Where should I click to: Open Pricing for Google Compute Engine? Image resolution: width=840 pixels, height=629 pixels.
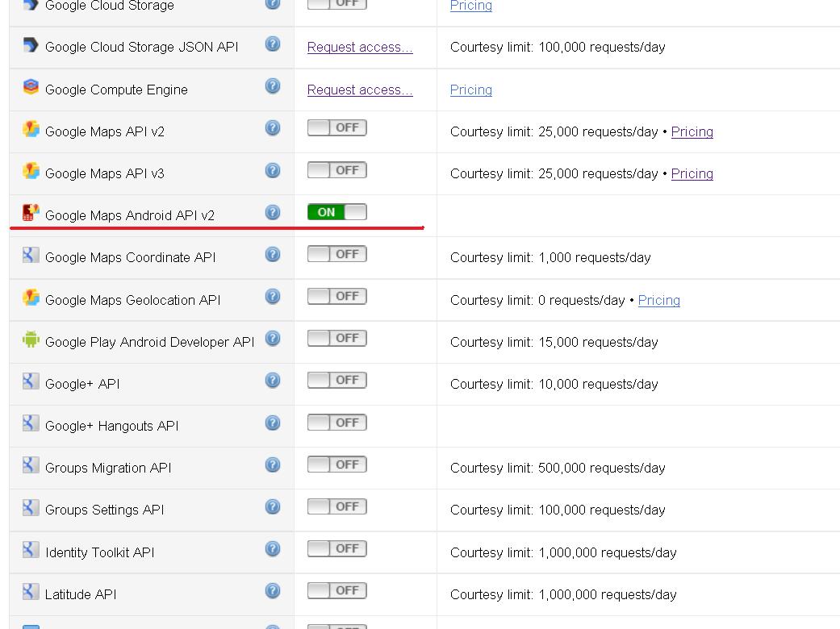coord(470,90)
